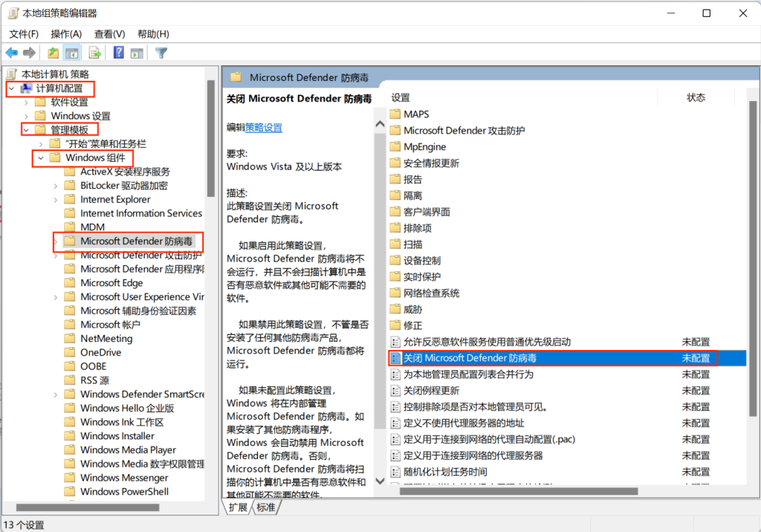Open the 帮助(H) menu
This screenshot has height=532, width=761.
[x=153, y=34]
